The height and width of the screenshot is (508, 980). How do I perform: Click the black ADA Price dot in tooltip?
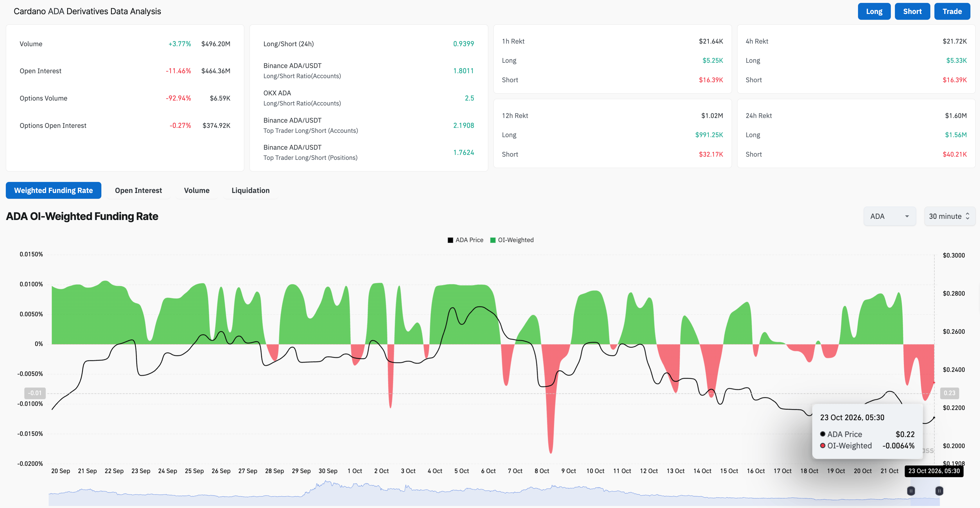point(823,434)
